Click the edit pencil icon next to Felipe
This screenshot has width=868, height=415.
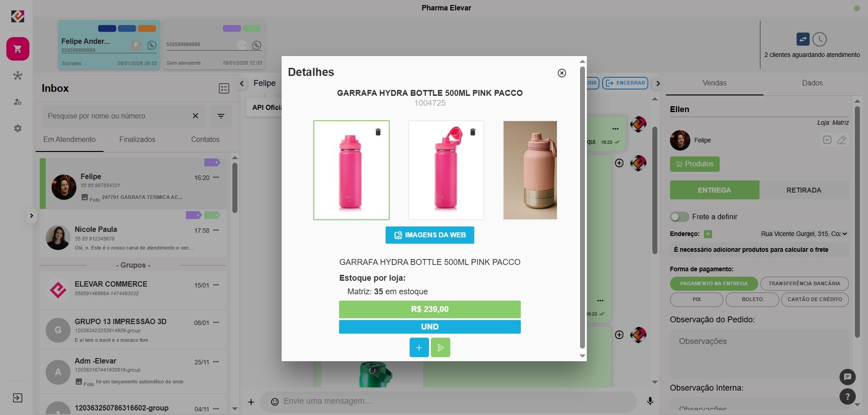842,140
